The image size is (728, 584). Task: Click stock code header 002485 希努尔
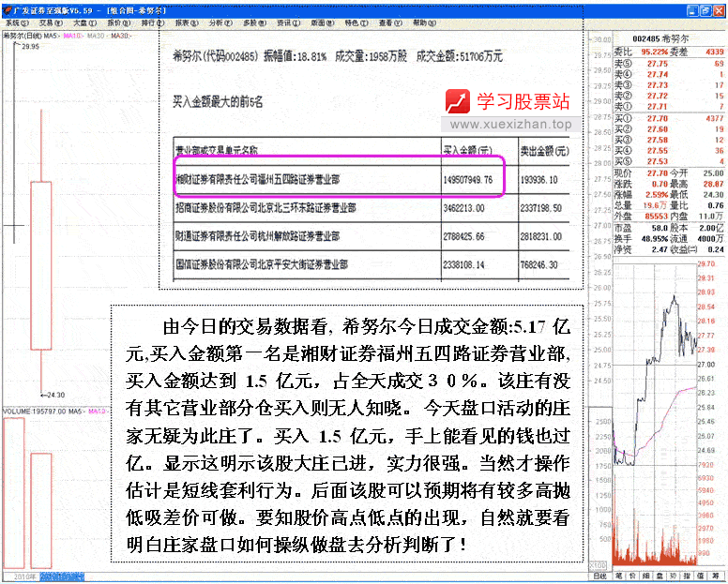tap(660, 39)
